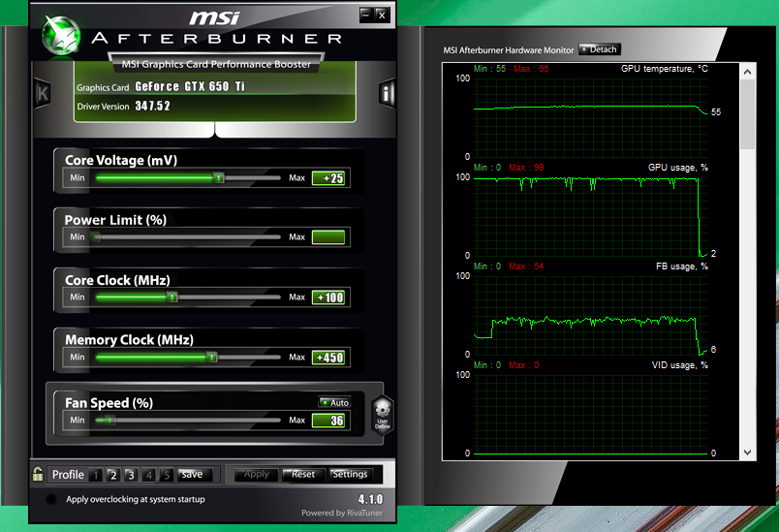
Task: Click the empty Power Limit value field
Action: 328,237
